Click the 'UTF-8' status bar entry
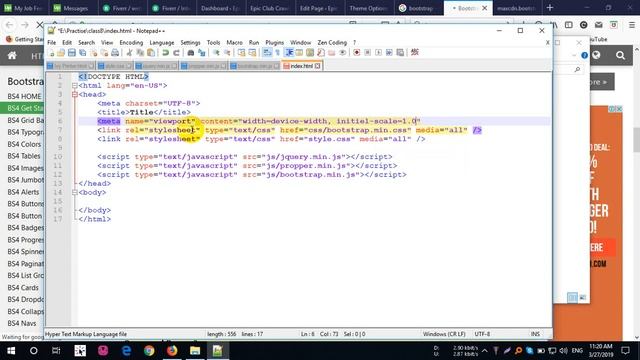Viewport: 640px width, 360px height. (482, 334)
